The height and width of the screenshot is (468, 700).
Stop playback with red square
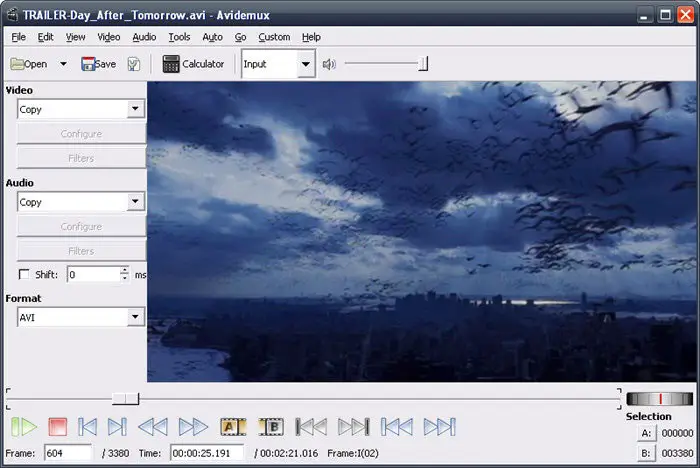click(x=58, y=427)
